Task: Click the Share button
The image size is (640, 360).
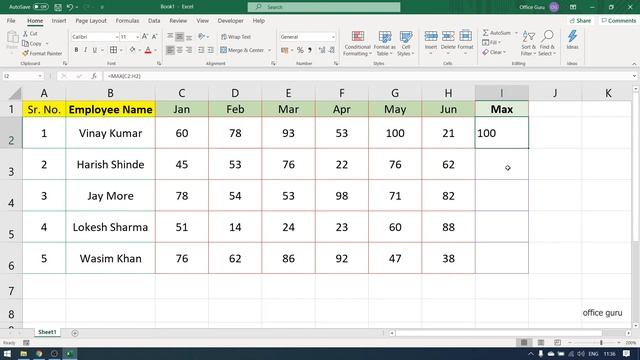Action: [x=580, y=20]
